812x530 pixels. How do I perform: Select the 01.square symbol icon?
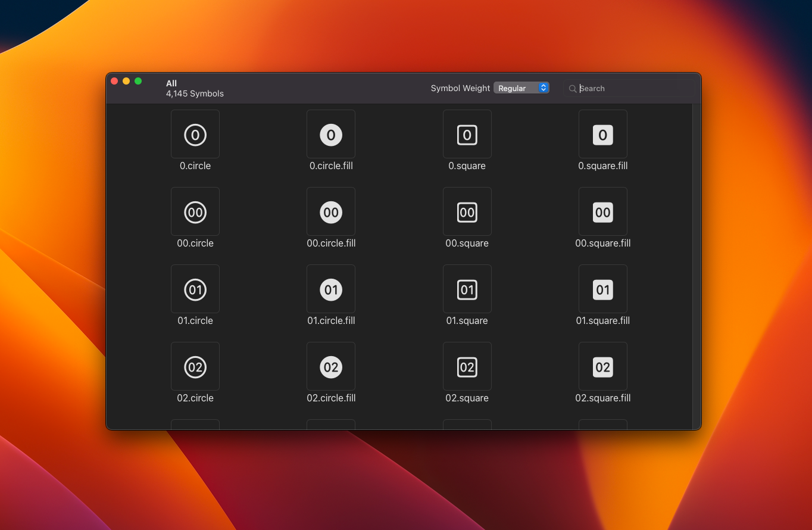pyautogui.click(x=467, y=289)
